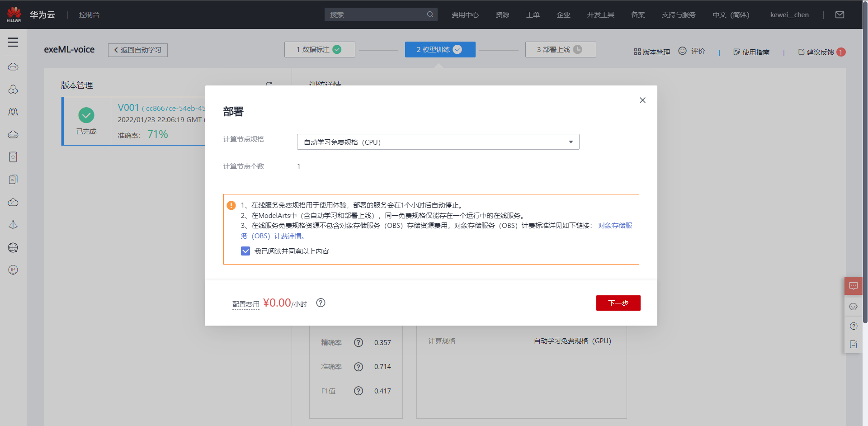Click the 评价 smiley face icon

pyautogui.click(x=682, y=51)
